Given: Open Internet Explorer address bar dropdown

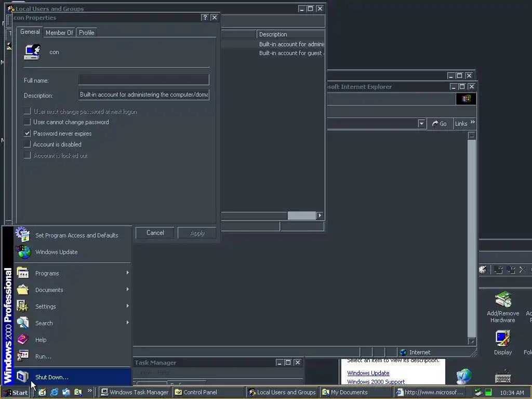Looking at the screenshot, I should coord(421,124).
